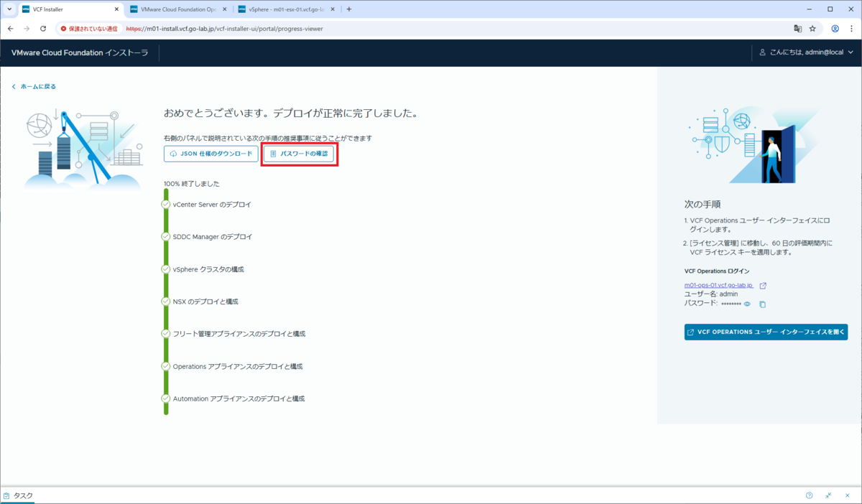Click the タスク panel label
Image resolution: width=862 pixels, height=504 pixels.
[x=23, y=495]
